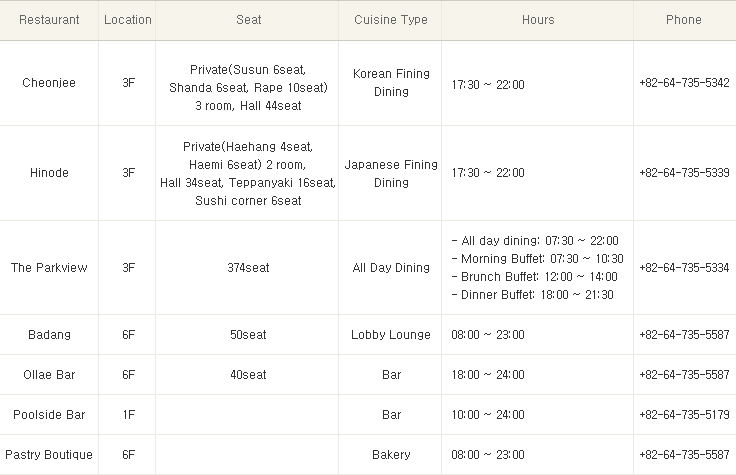Screen dimensions: 736x475
Task: Click the Cuisine Type column header
Action: 391,20
